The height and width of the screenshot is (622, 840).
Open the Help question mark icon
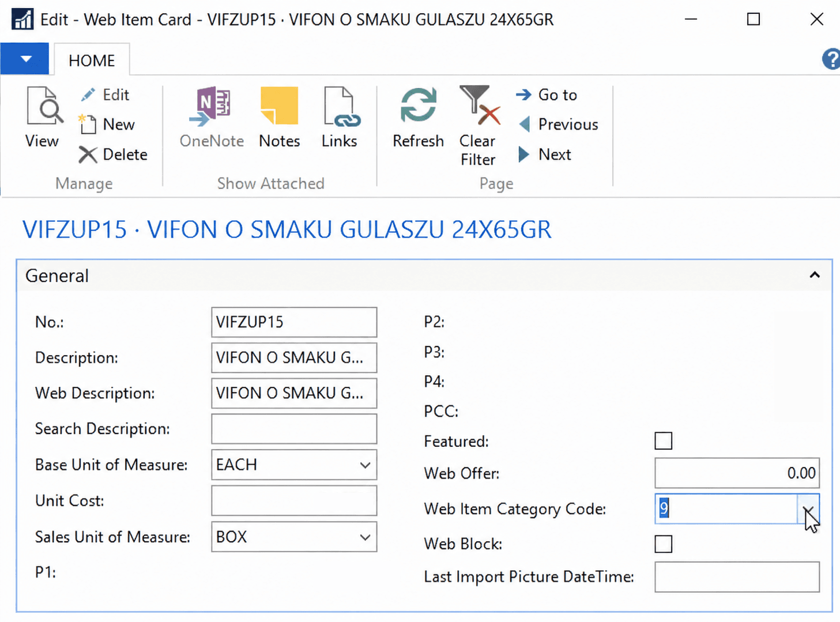click(831, 59)
